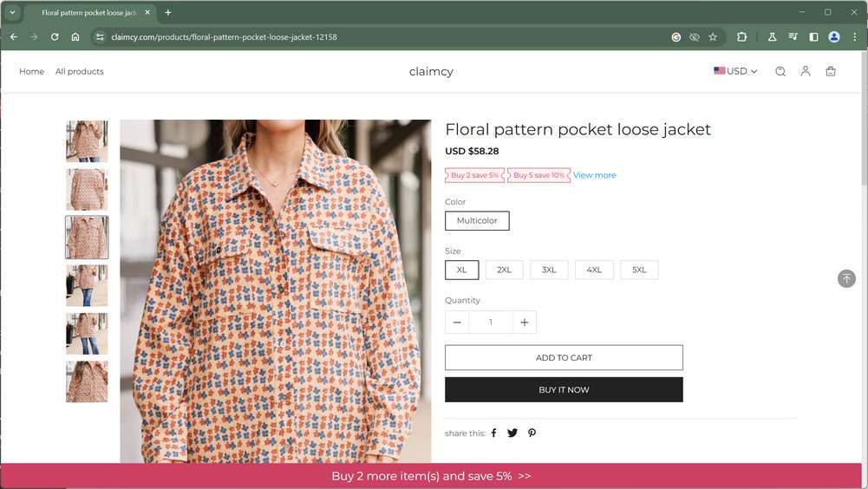Select the first jacket thumbnail image
Image resolution: width=868 pixels, height=489 pixels.
coord(87,141)
